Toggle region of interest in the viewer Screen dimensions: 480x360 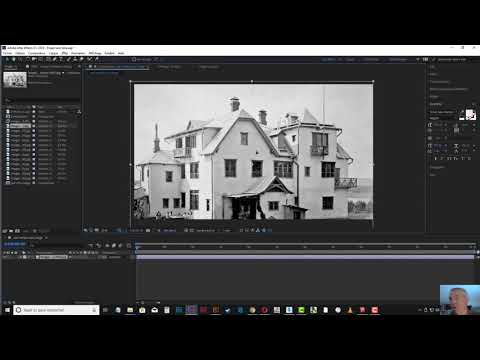tap(186, 230)
